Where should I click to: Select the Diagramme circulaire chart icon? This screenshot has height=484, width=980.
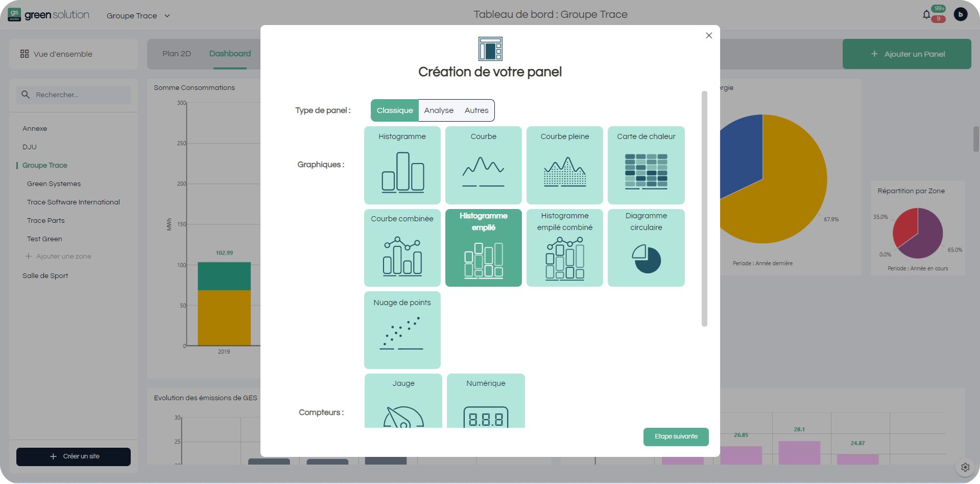[646, 247]
